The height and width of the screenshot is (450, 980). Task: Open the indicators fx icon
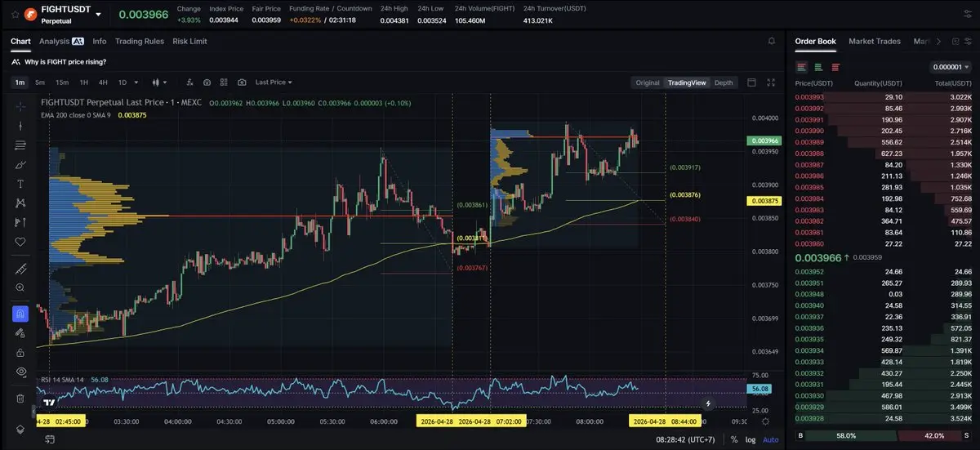point(189,82)
